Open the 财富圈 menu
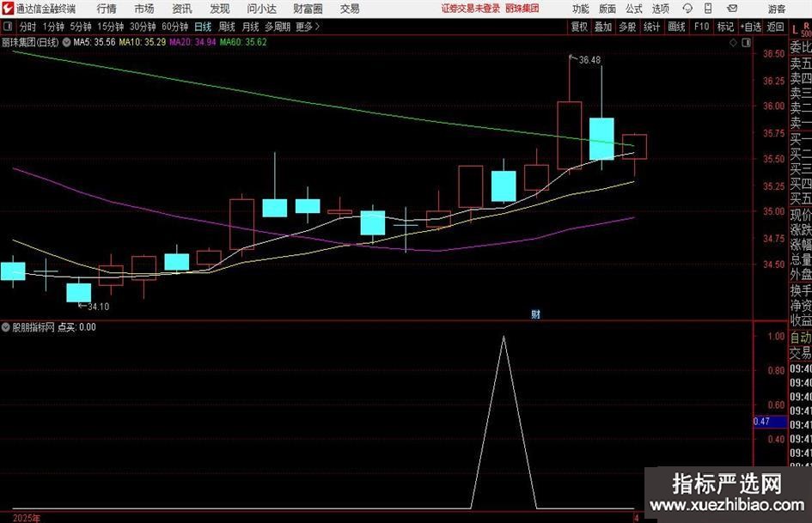The height and width of the screenshot is (523, 812). click(308, 9)
